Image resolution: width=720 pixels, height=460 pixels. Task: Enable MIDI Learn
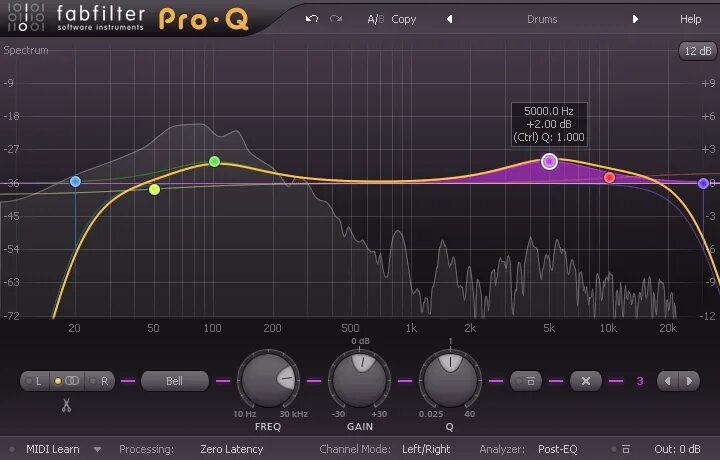pyautogui.click(x=53, y=449)
